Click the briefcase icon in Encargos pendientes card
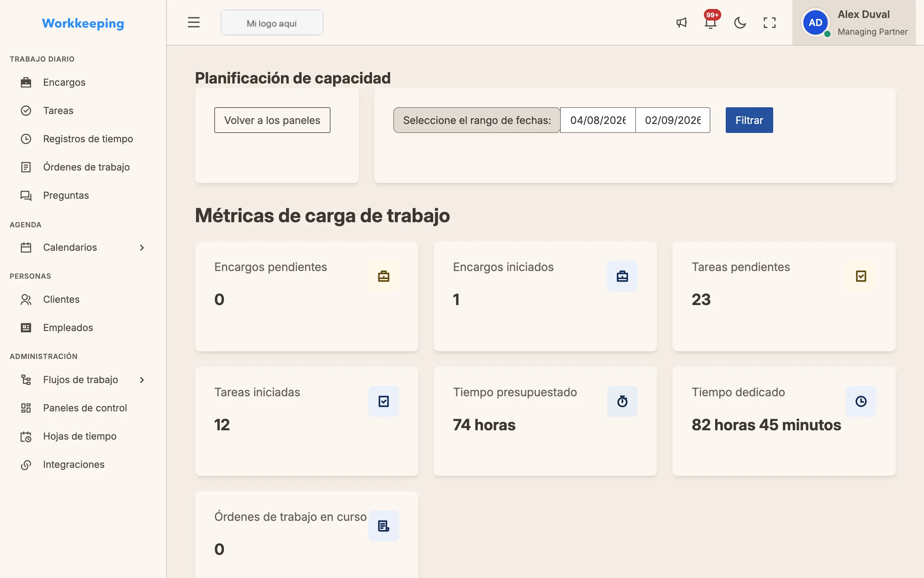The height and width of the screenshot is (578, 924). click(x=383, y=276)
